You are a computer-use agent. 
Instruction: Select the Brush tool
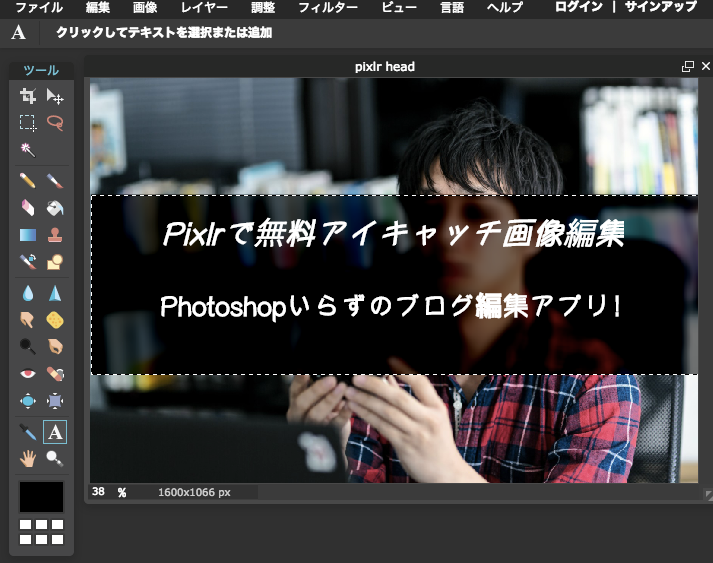point(55,181)
